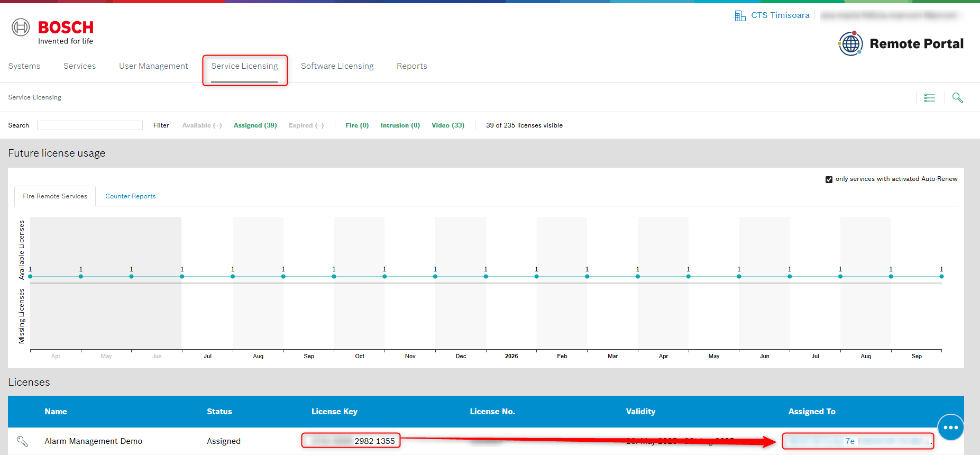Click key icon beside Alarm Management Demo
This screenshot has height=455, width=980.
pos(22,441)
